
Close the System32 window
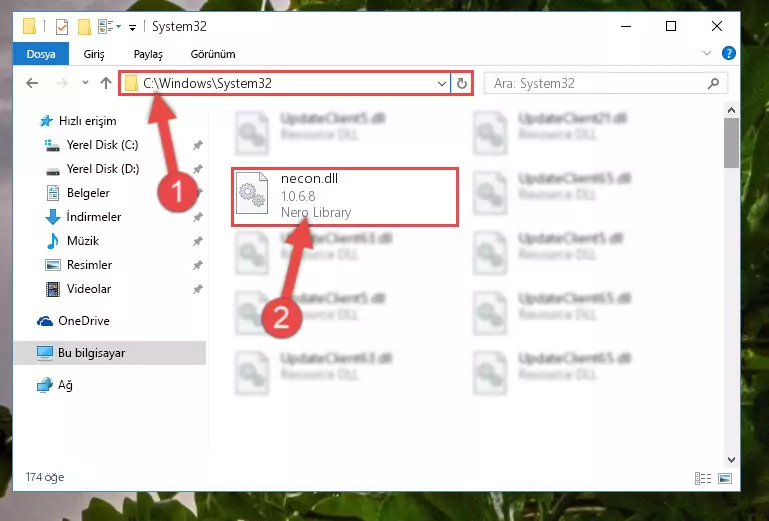tap(717, 26)
